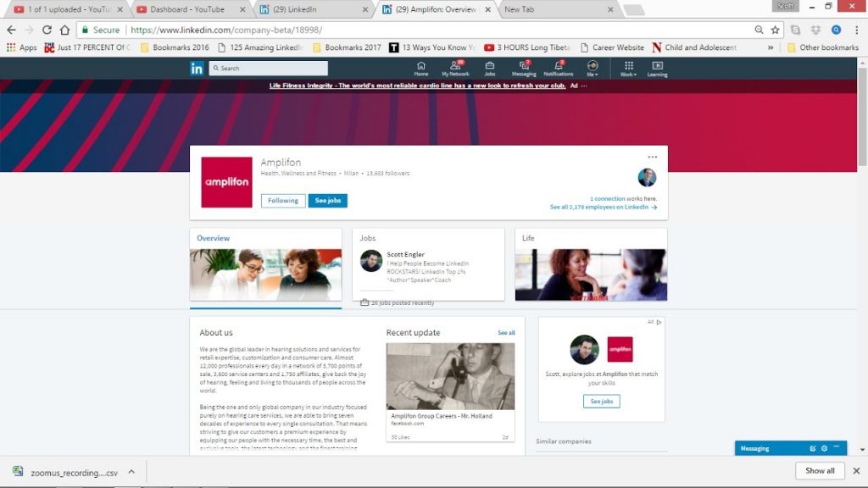The image size is (868, 488).
Task: Click the Scott user profile button in title bar
Action: click(x=785, y=6)
